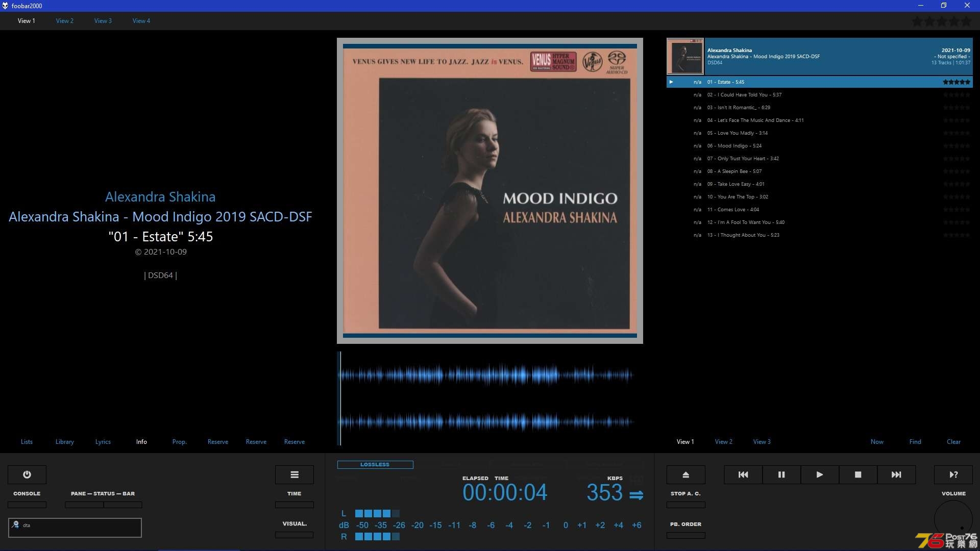Select track 08 - A Sleepin Bee
This screenshot has height=551, width=980.
[x=820, y=171]
